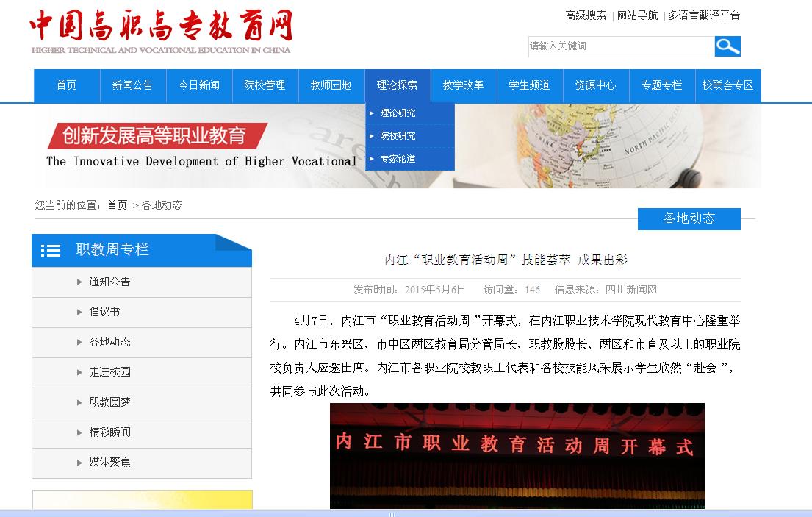
Task: Open the 校联会专区 navigation tab
Action: (728, 85)
